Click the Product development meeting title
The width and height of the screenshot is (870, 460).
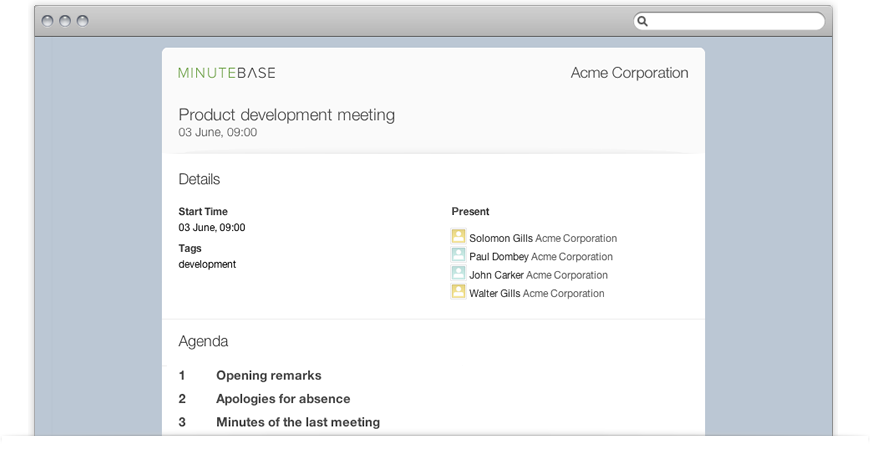click(x=286, y=114)
